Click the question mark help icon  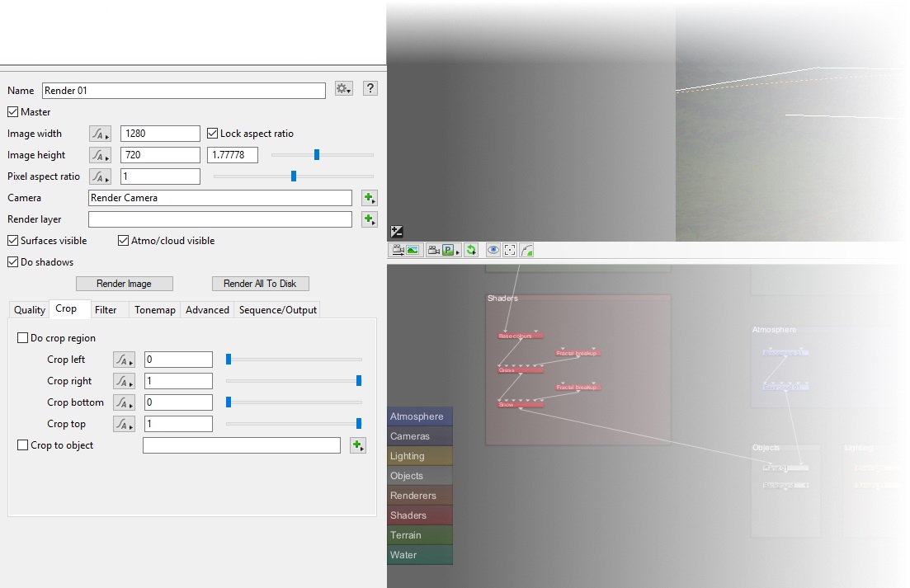click(x=370, y=88)
